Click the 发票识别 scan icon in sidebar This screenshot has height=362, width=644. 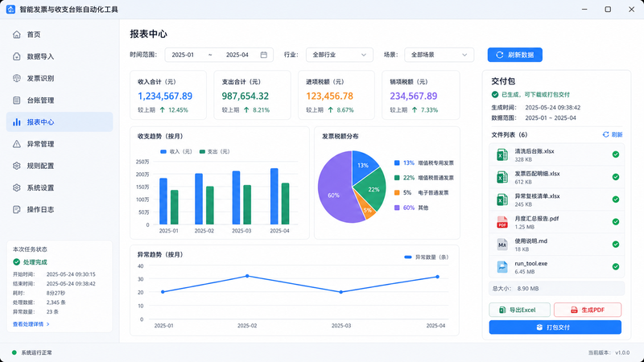click(16, 78)
